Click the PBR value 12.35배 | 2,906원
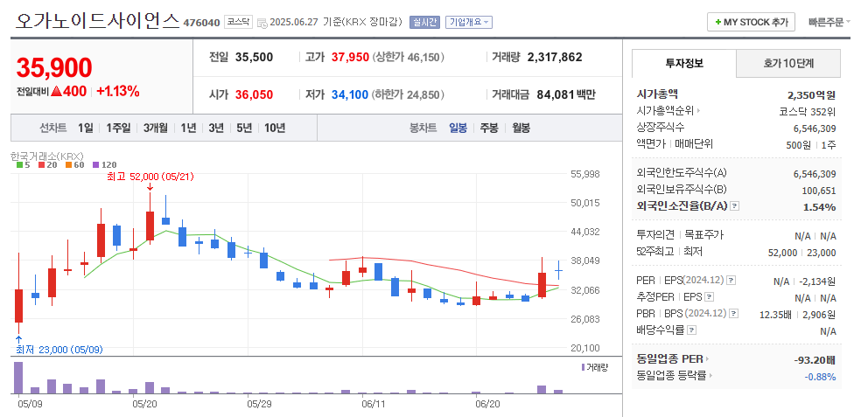 point(798,315)
